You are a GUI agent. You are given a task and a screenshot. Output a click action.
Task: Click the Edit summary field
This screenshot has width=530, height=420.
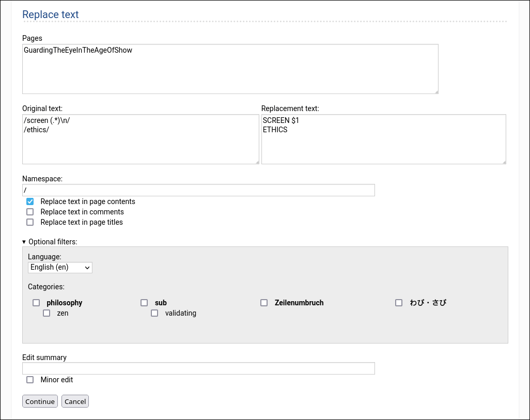(198, 368)
